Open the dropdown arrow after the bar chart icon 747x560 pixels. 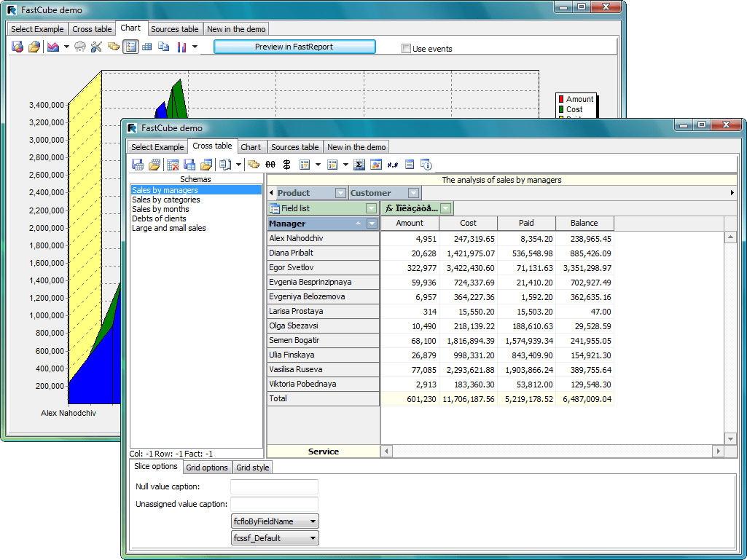pos(195,47)
